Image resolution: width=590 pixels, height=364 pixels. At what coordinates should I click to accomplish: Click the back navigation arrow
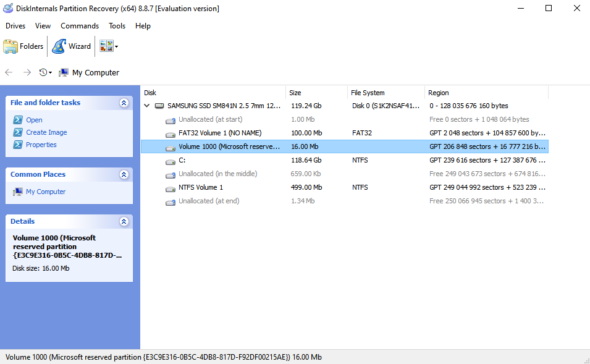9,72
